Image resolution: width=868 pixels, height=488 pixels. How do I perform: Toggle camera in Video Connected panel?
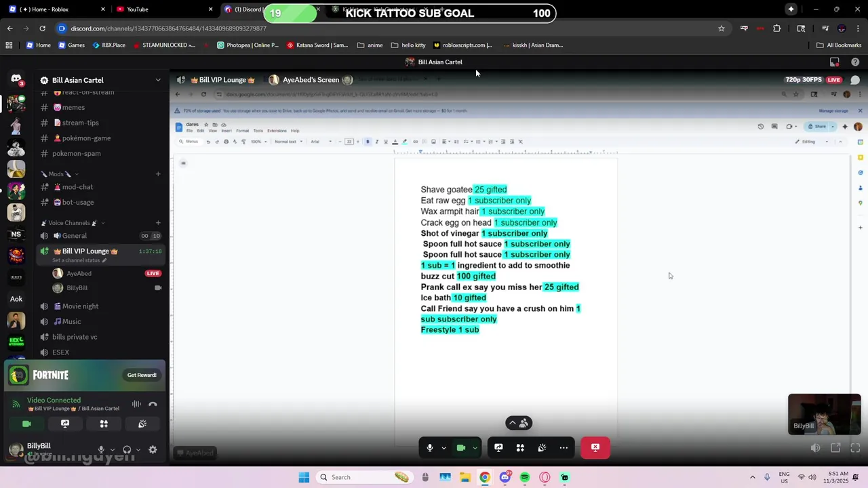pyautogui.click(x=26, y=424)
